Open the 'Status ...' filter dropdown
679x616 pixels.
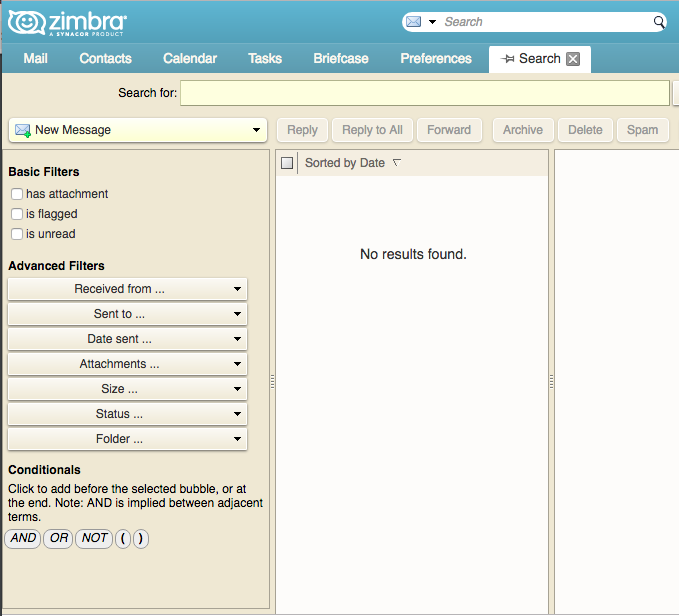(x=127, y=414)
